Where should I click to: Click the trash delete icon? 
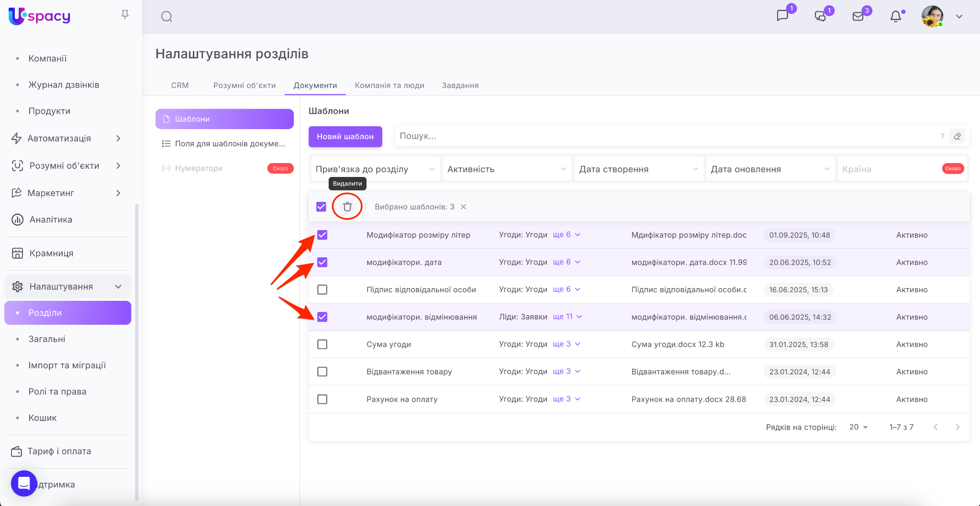click(x=347, y=207)
